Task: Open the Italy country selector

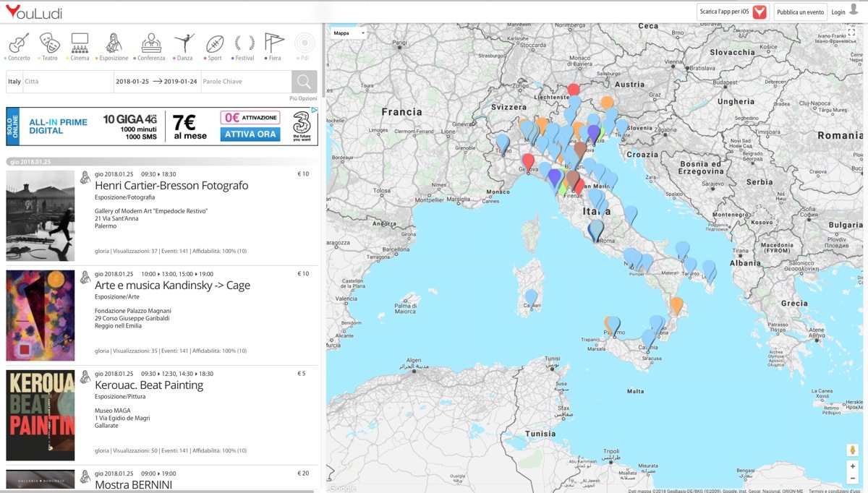Action: 14,82
